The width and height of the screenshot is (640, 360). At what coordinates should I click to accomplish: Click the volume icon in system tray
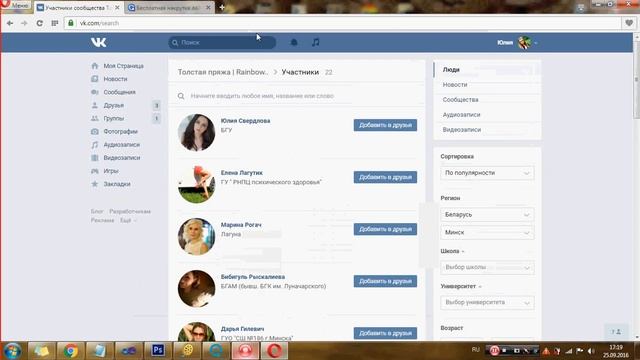point(591,351)
